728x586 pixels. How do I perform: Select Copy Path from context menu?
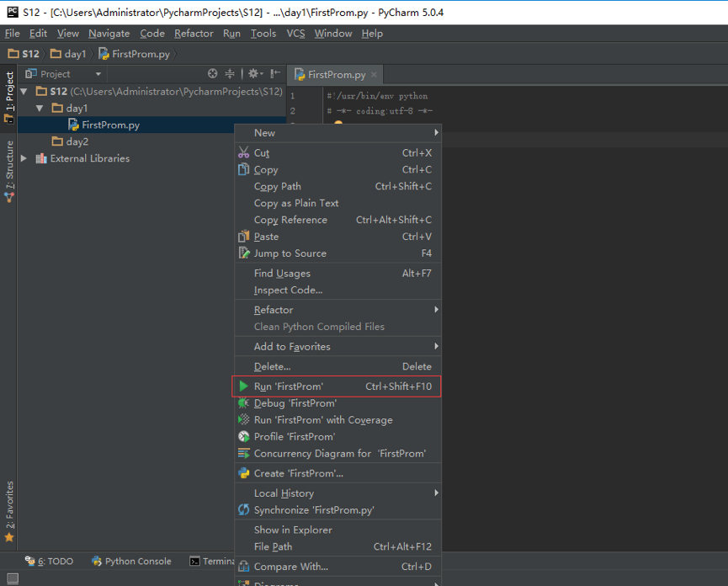(338, 186)
